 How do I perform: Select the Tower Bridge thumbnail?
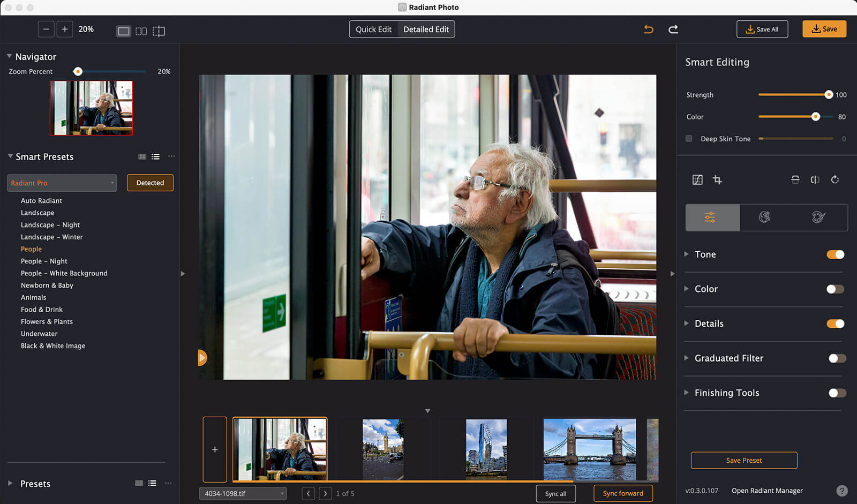pos(589,449)
